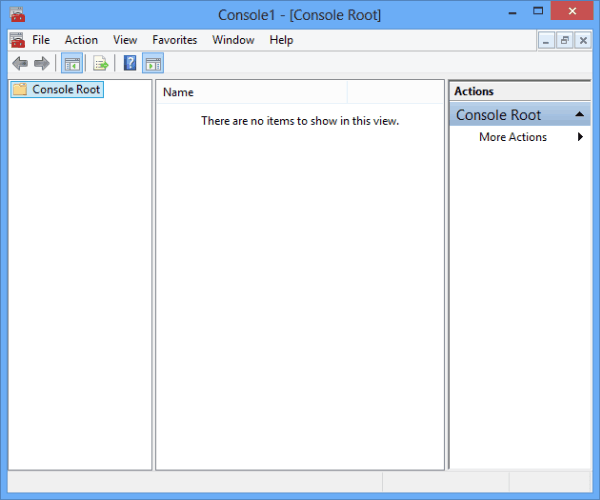Click the Name column header
600x500 pixels.
252,92
